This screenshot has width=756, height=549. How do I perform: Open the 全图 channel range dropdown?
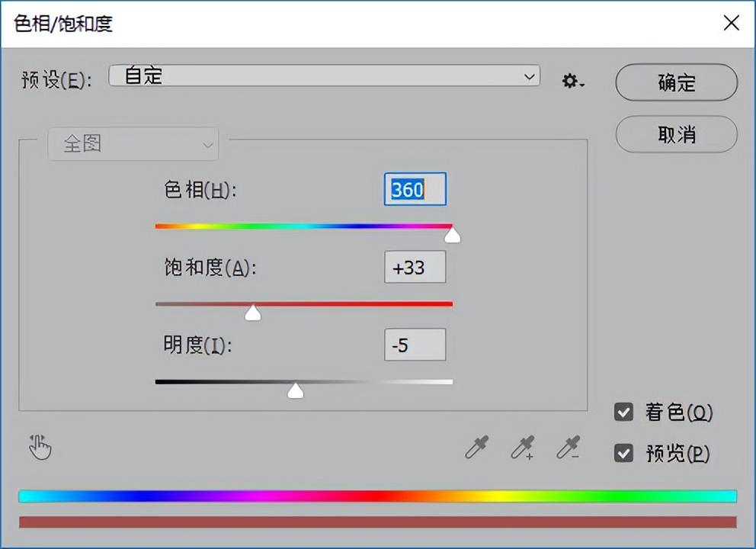click(133, 144)
